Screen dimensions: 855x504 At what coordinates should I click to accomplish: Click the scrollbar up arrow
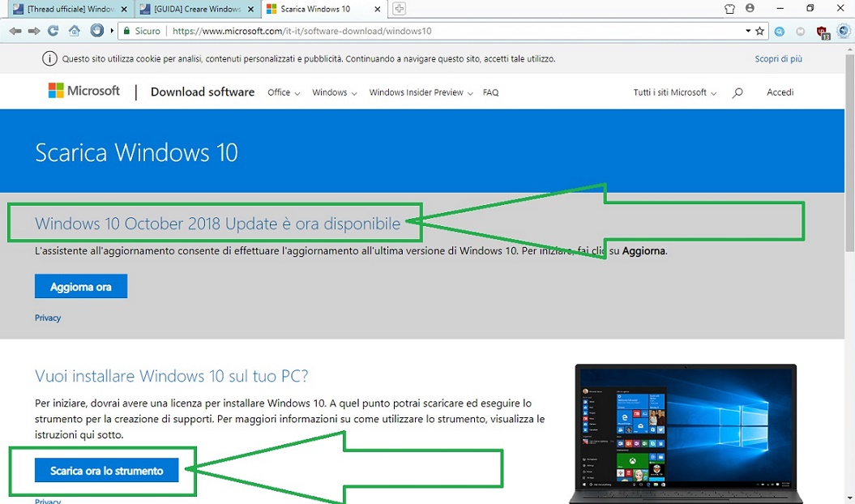850,49
